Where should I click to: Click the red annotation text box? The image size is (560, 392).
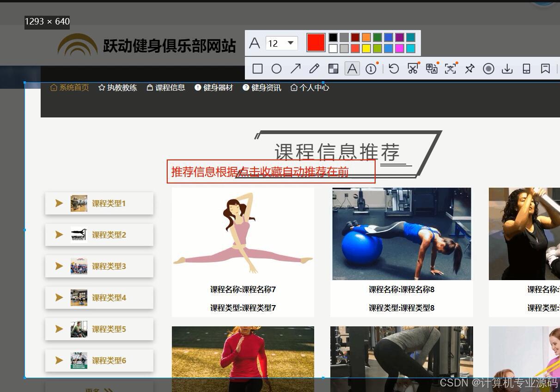pyautogui.click(x=271, y=171)
